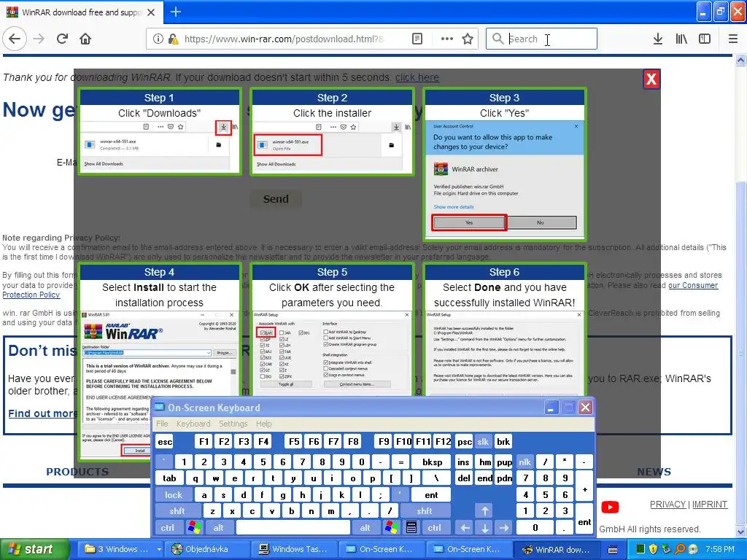Close the installation steps overlay with red X
This screenshot has width=747, height=560.
click(x=651, y=79)
